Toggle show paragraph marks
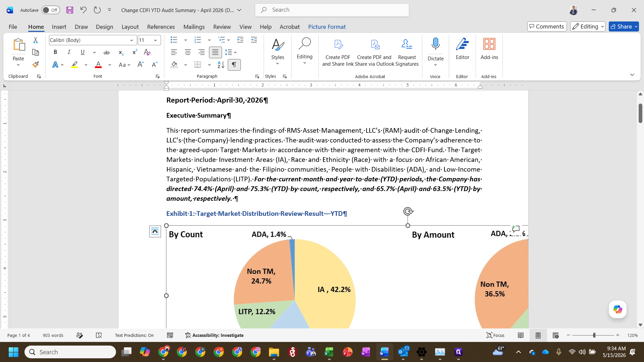This screenshot has width=644, height=362. pos(234,64)
